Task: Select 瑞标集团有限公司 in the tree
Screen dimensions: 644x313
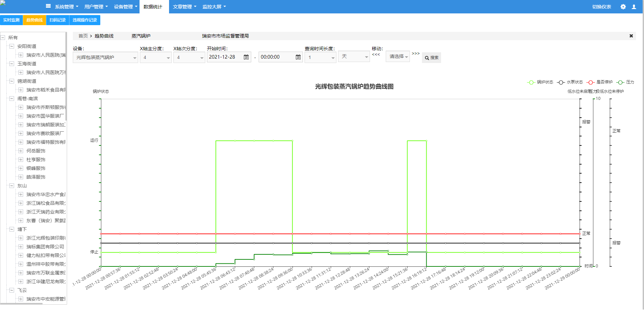Action: [45, 247]
